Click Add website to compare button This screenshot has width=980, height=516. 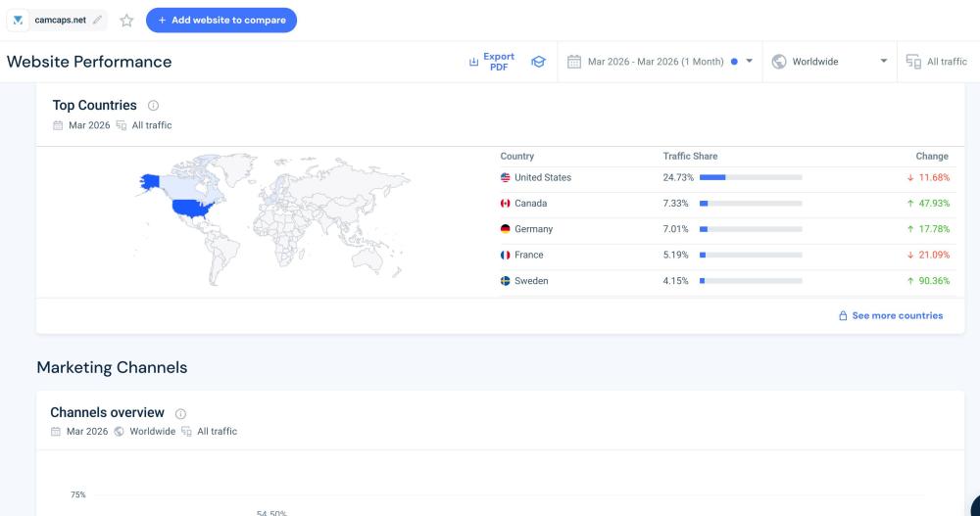coord(221,21)
